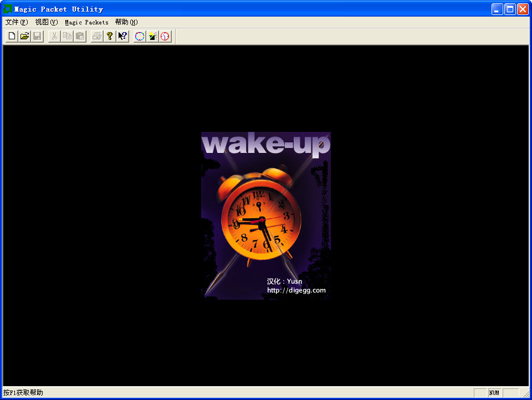
Task: Open the 帮助(H) menu
Action: pyautogui.click(x=126, y=22)
